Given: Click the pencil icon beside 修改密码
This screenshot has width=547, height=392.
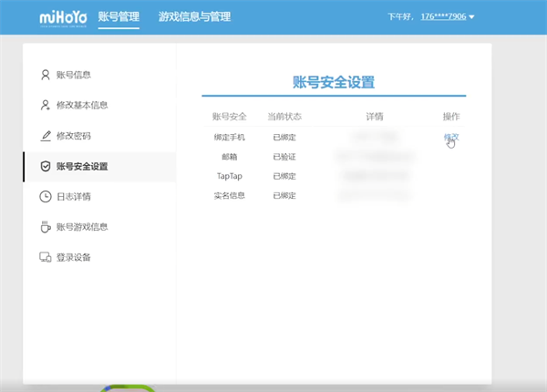Looking at the screenshot, I should point(46,136).
